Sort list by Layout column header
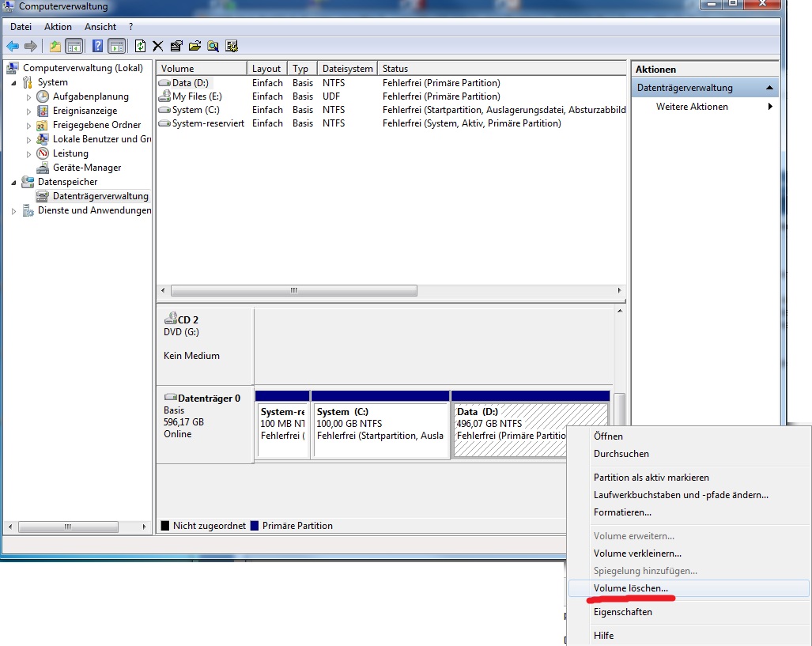 pos(267,68)
